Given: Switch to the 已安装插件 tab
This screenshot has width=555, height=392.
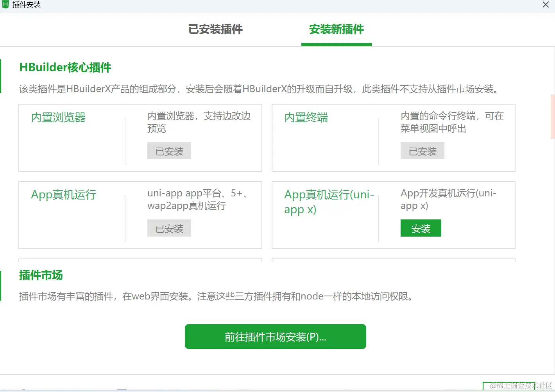Looking at the screenshot, I should point(215,29).
